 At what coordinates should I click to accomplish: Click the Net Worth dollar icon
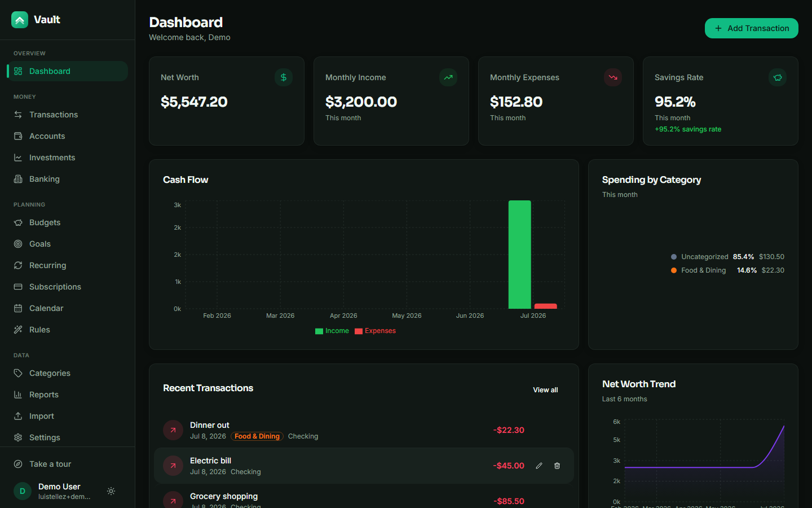coord(284,77)
